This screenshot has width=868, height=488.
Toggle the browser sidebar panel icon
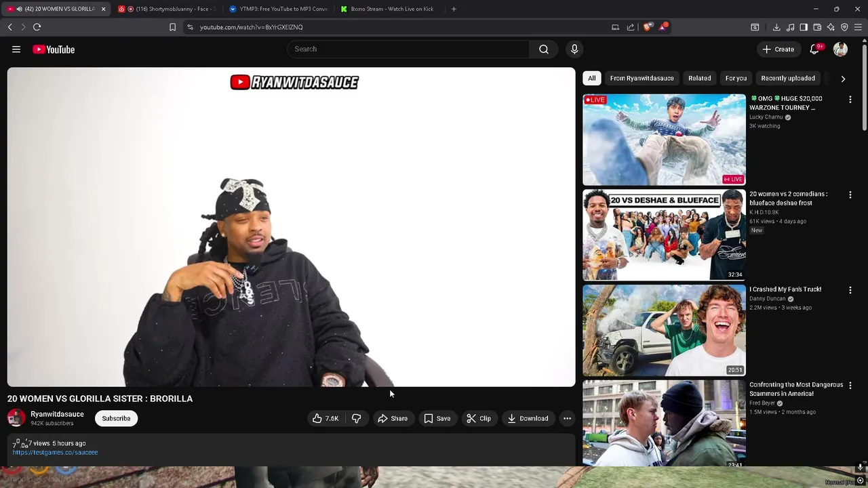[804, 27]
